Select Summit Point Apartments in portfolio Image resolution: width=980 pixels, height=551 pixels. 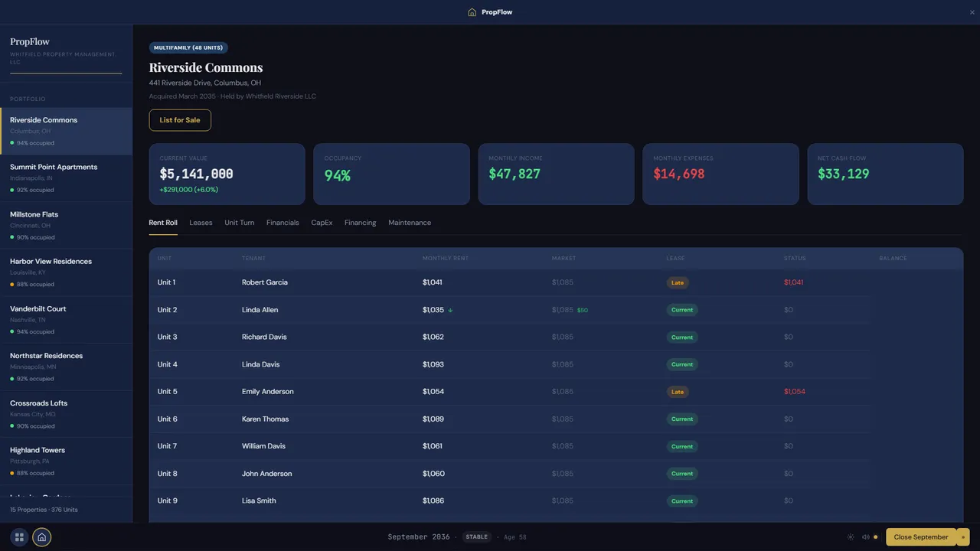click(67, 178)
